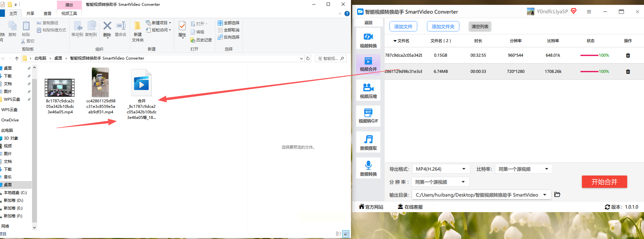644x239 pixels.
Task: Click the Explorer search box
Action: point(331,59)
